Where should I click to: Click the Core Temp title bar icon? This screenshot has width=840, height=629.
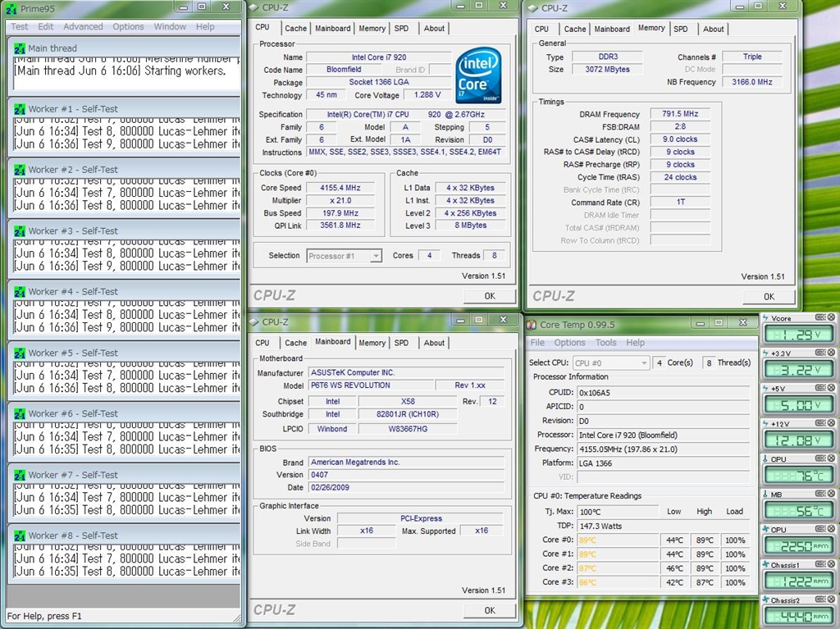(x=532, y=326)
